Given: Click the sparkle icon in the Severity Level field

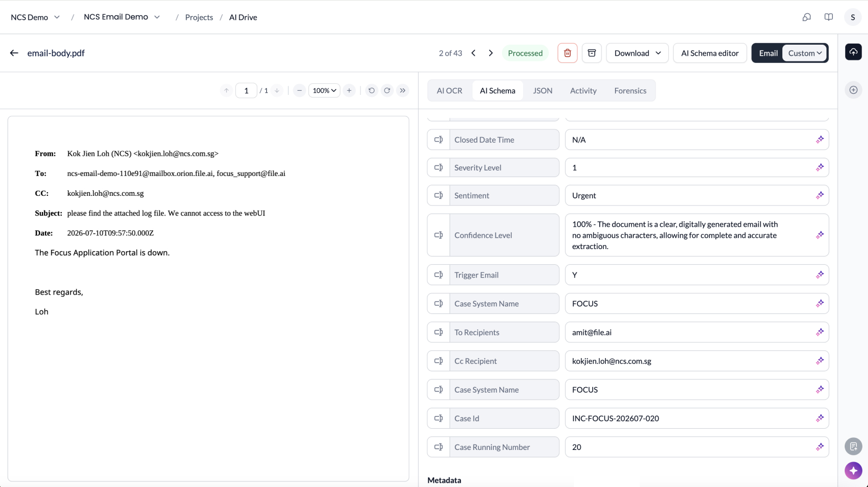Looking at the screenshot, I should pos(820,167).
